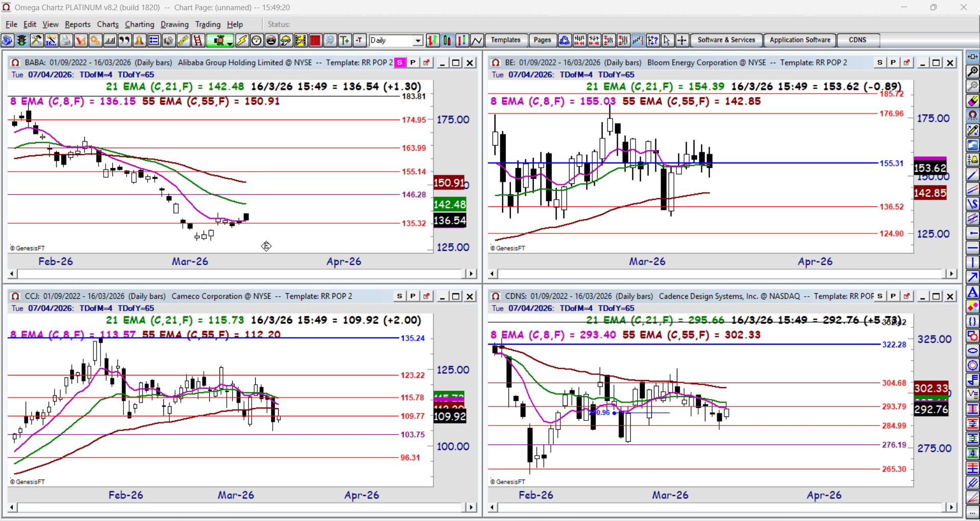Click the magnifier search icon in toolbar

coord(330,40)
